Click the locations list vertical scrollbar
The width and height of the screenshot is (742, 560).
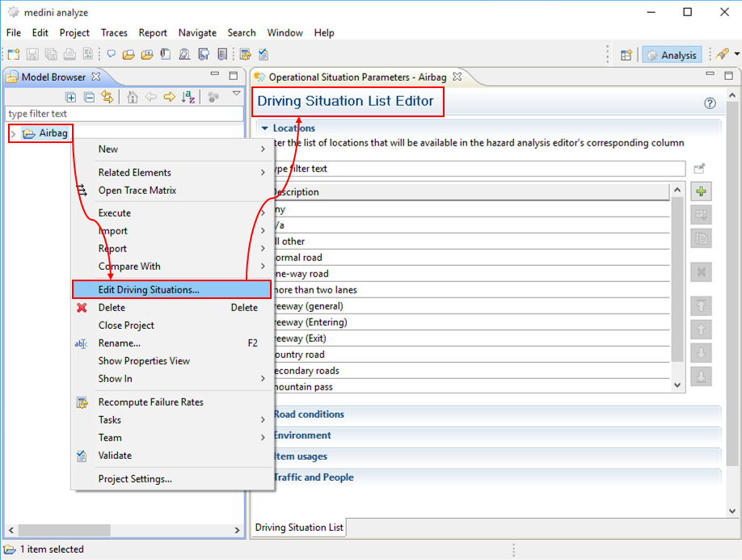click(677, 283)
